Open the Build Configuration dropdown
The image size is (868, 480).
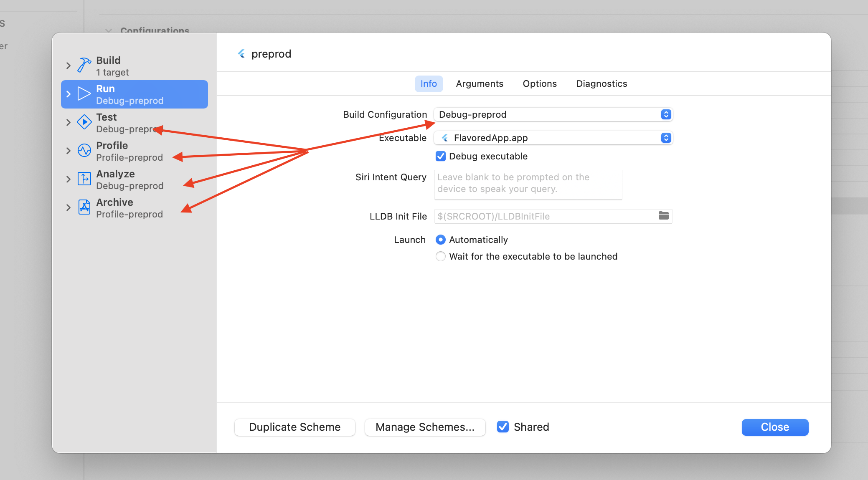(x=553, y=114)
